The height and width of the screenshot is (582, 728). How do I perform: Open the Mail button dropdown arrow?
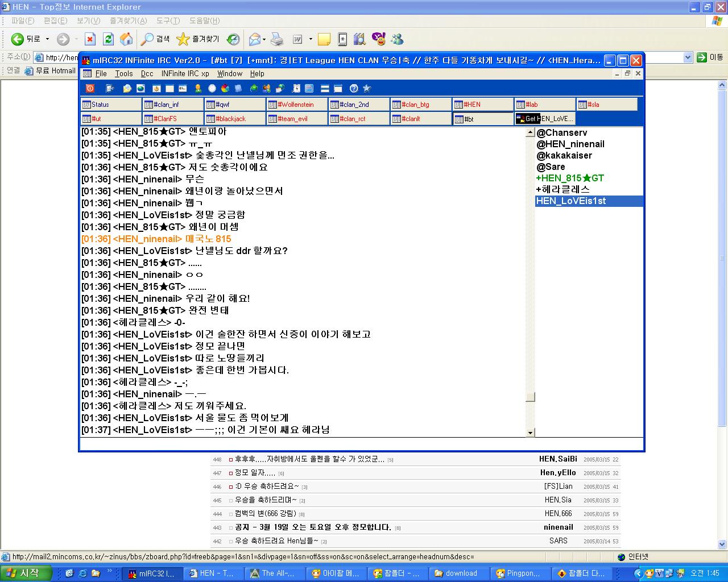point(264,39)
